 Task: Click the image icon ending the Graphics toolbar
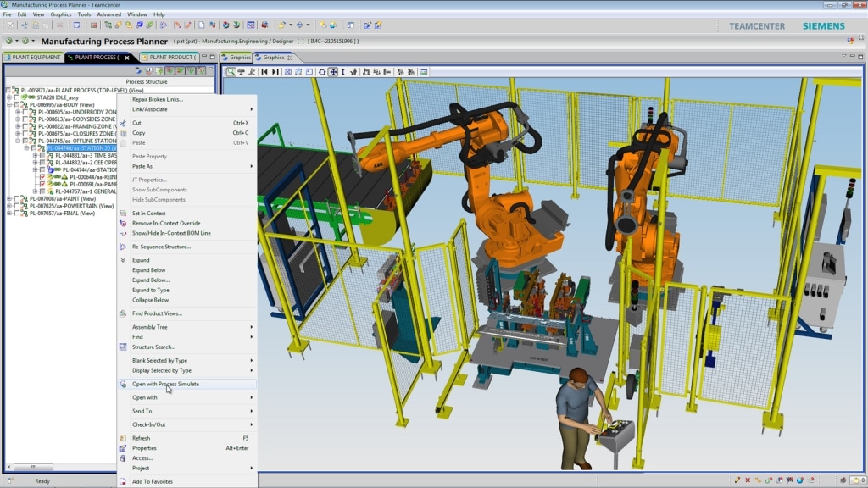pyautogui.click(x=424, y=72)
